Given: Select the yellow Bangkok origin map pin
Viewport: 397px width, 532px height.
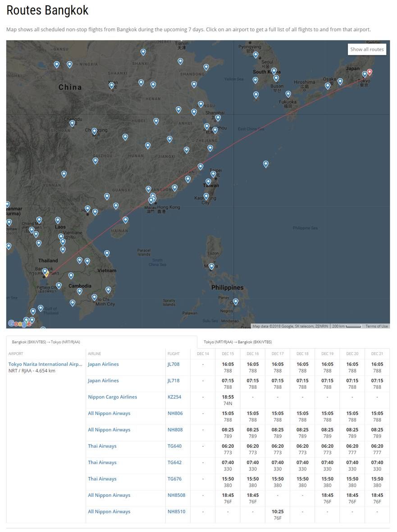Looking at the screenshot, I should click(x=46, y=273).
